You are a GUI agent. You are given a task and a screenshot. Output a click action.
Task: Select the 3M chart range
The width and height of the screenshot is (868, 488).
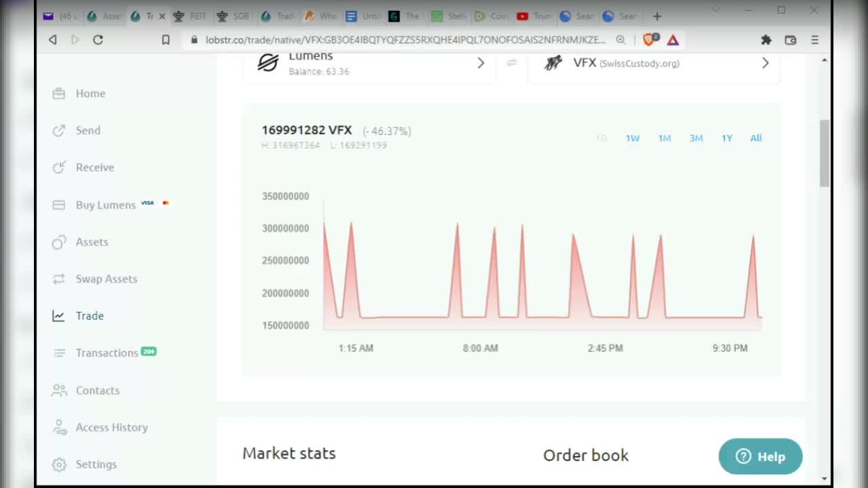[x=696, y=138]
